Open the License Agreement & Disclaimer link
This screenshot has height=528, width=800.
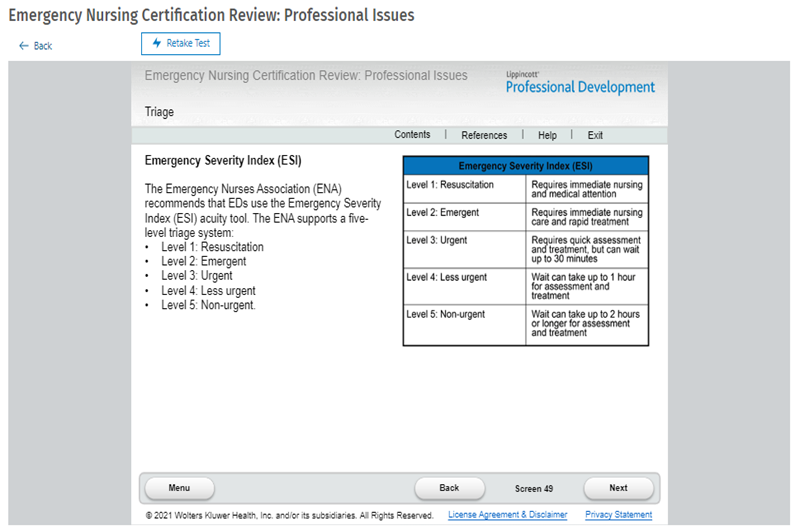click(x=507, y=515)
